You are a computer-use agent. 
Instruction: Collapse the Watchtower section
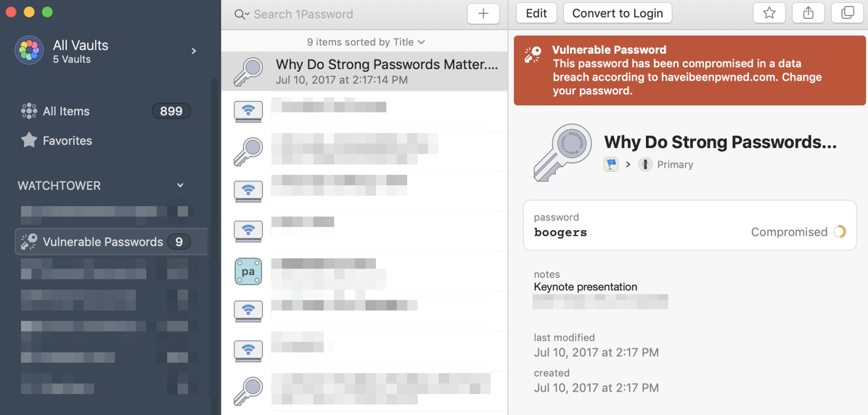pyautogui.click(x=180, y=186)
